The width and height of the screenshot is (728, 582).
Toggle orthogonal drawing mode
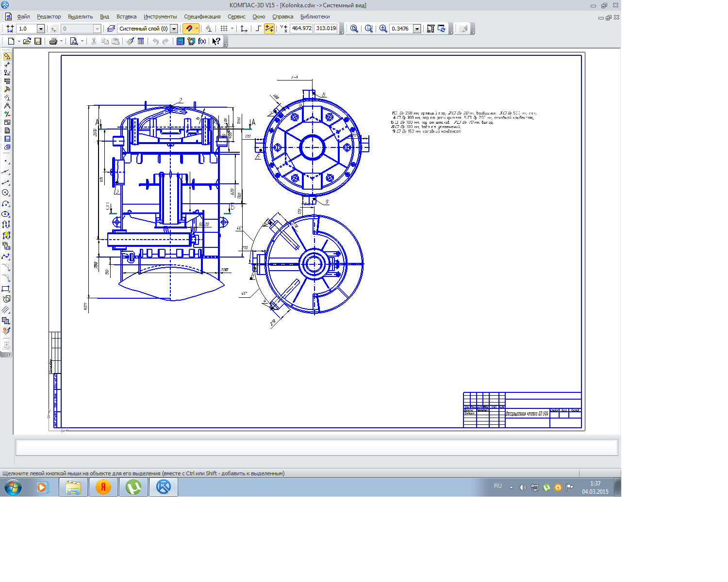(258, 29)
